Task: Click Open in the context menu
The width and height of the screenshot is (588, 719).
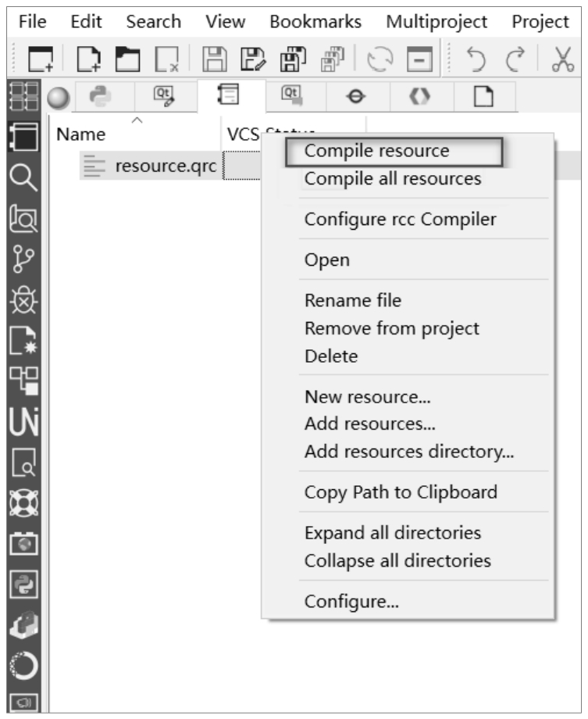Action: point(326,260)
